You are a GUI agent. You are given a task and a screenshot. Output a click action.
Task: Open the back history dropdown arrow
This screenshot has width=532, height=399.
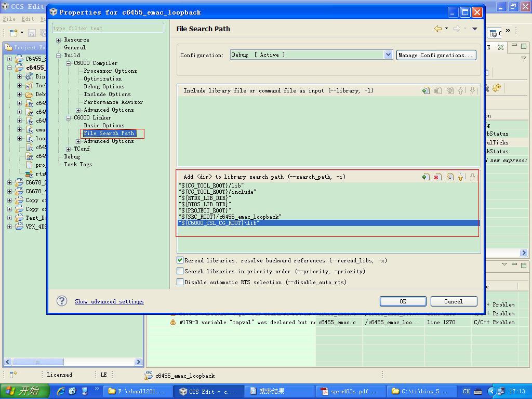click(446, 29)
